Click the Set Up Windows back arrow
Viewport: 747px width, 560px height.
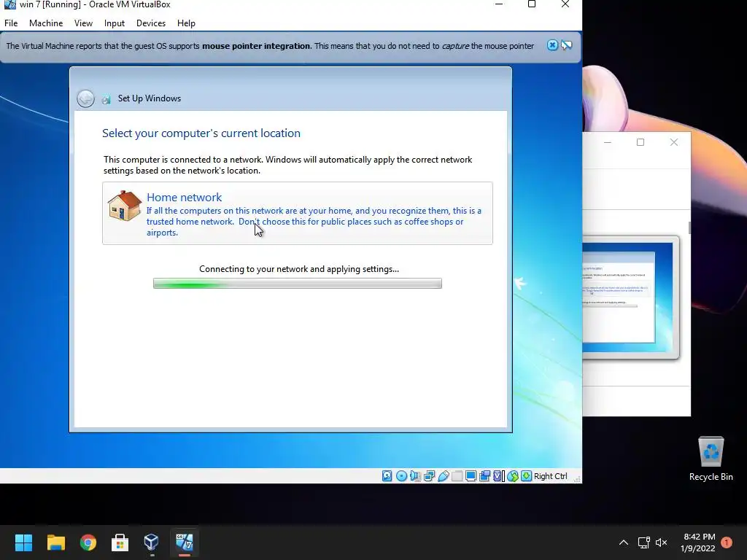point(86,98)
